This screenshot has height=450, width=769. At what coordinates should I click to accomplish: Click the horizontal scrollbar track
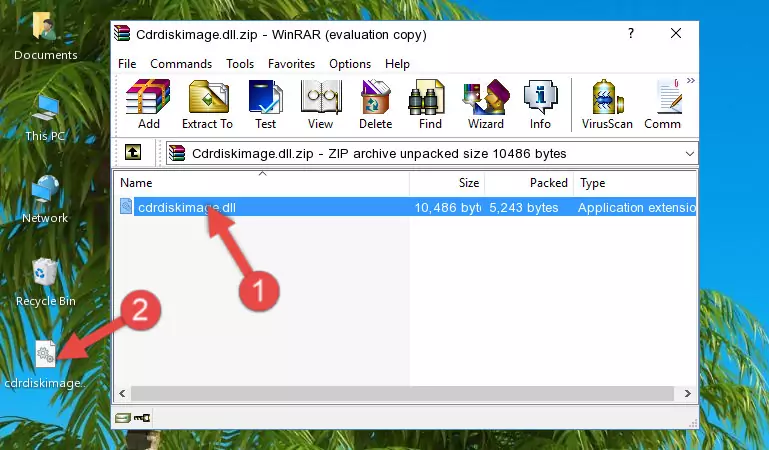(402, 393)
